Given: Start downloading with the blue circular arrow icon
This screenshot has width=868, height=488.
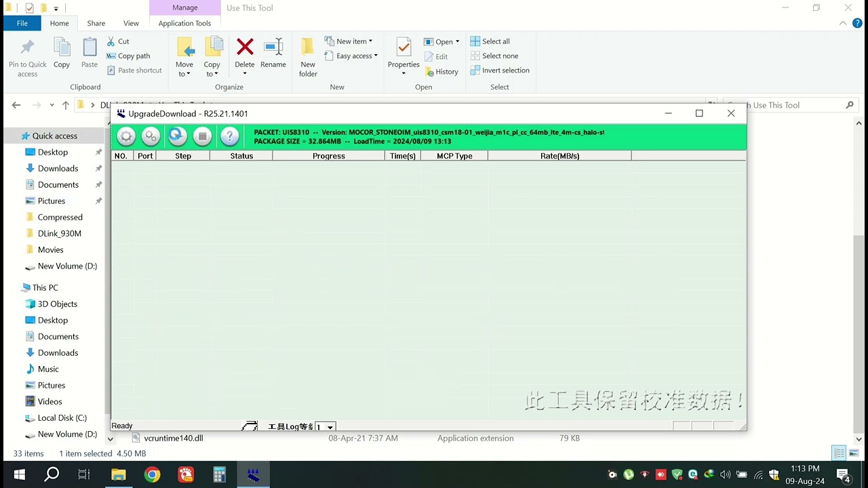Looking at the screenshot, I should [177, 136].
